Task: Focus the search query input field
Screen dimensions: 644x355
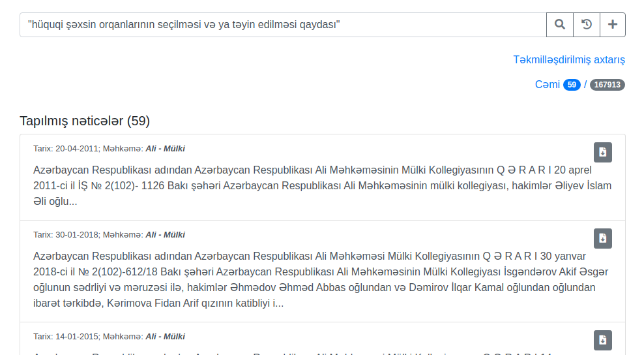Action: click(283, 25)
